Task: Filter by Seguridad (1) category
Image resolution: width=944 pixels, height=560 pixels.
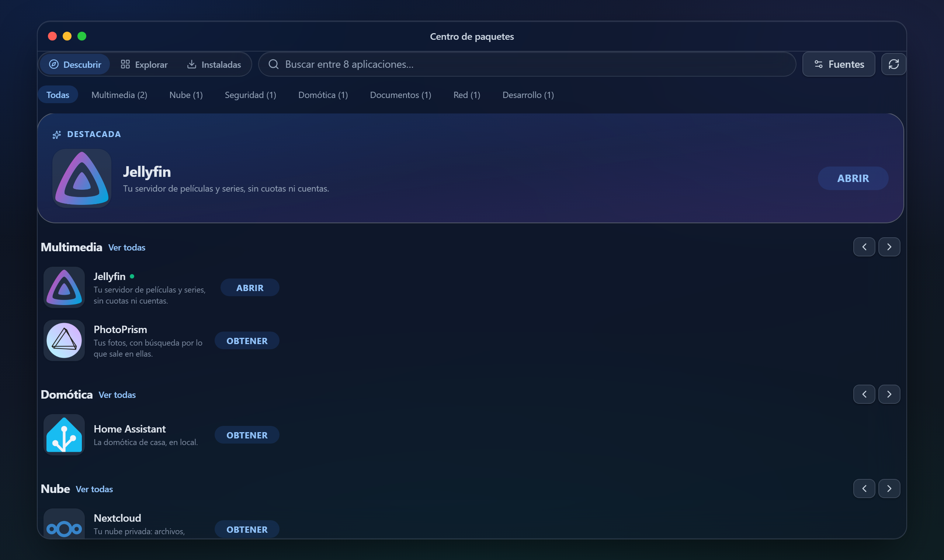Action: click(250, 95)
